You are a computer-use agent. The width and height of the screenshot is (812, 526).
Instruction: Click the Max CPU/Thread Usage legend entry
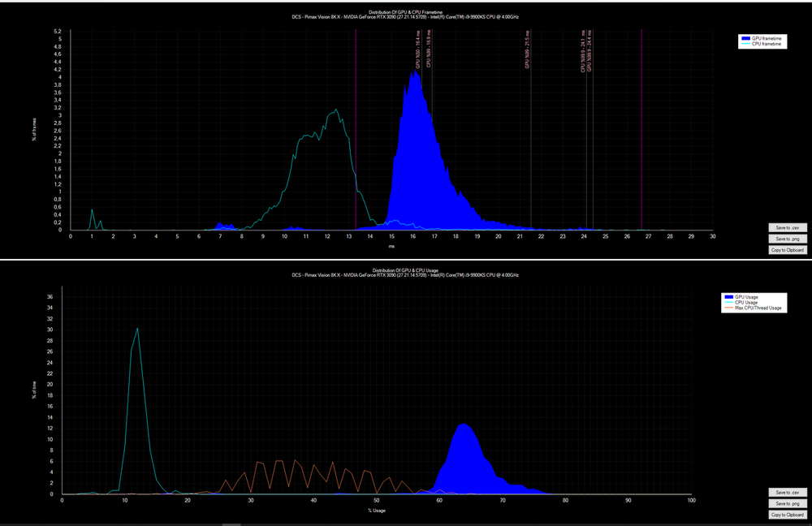coord(753,308)
